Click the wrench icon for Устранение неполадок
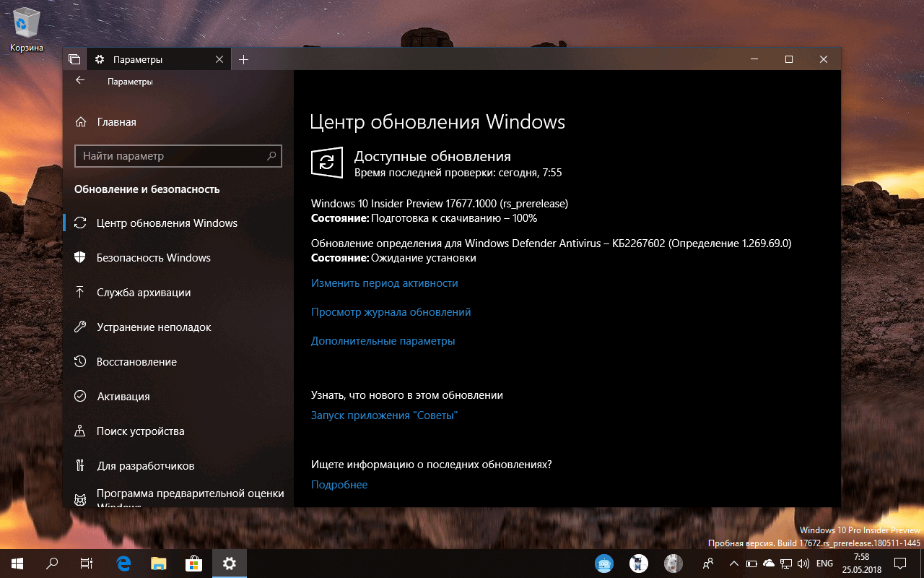The height and width of the screenshot is (578, 924). tap(81, 327)
